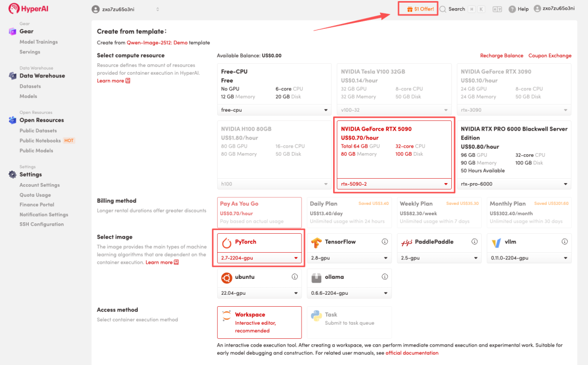Screen dimensions: 588x365
Task: Select Pay As You Go billing
Action: coord(259,211)
